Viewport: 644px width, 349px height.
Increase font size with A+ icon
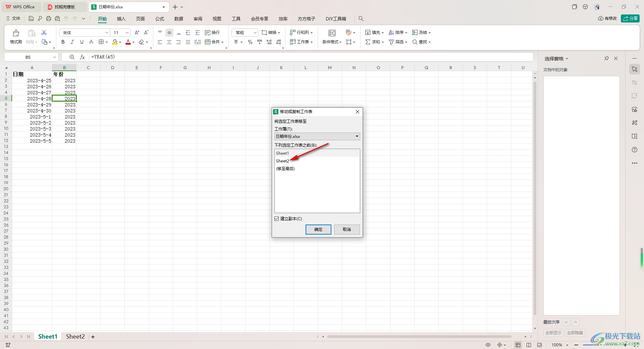coord(137,33)
